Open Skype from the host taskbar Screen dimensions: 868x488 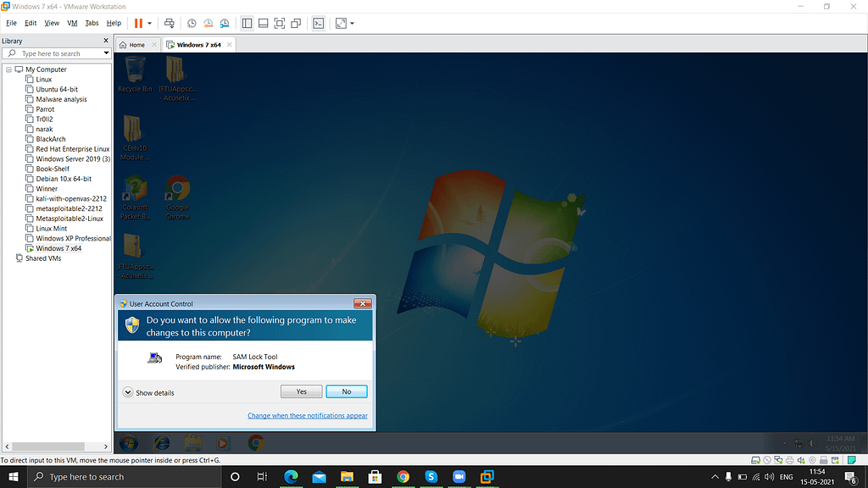tap(431, 476)
